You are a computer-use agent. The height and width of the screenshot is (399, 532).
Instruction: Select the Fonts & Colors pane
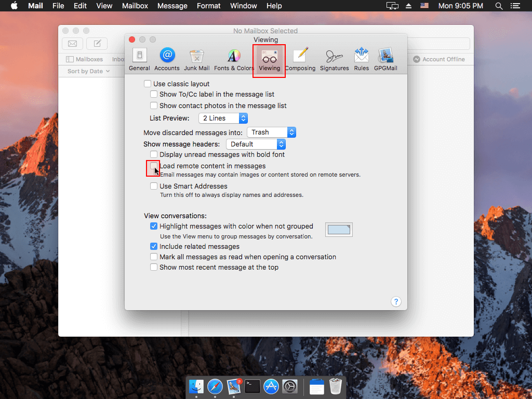point(234,59)
